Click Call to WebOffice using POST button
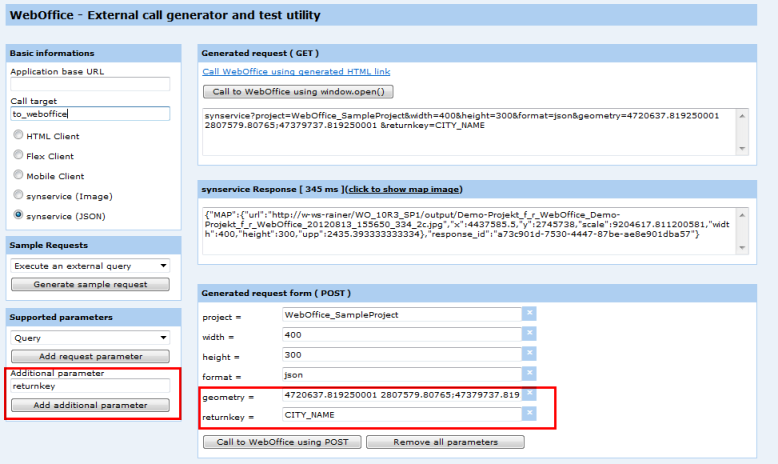 pyautogui.click(x=282, y=442)
